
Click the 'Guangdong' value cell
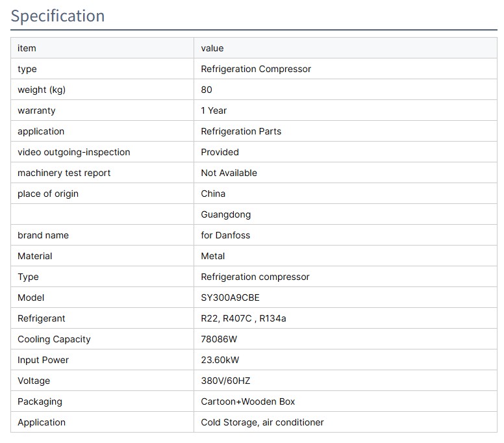click(225, 214)
